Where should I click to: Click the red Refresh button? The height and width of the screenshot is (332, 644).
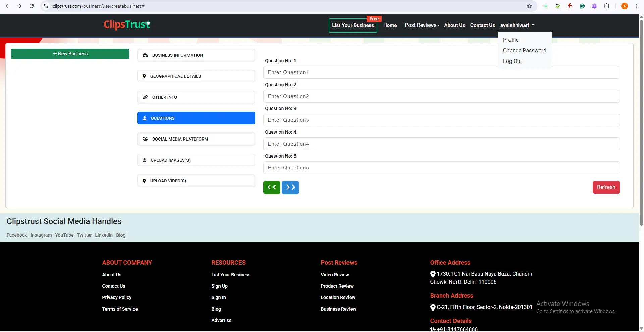[x=606, y=187]
